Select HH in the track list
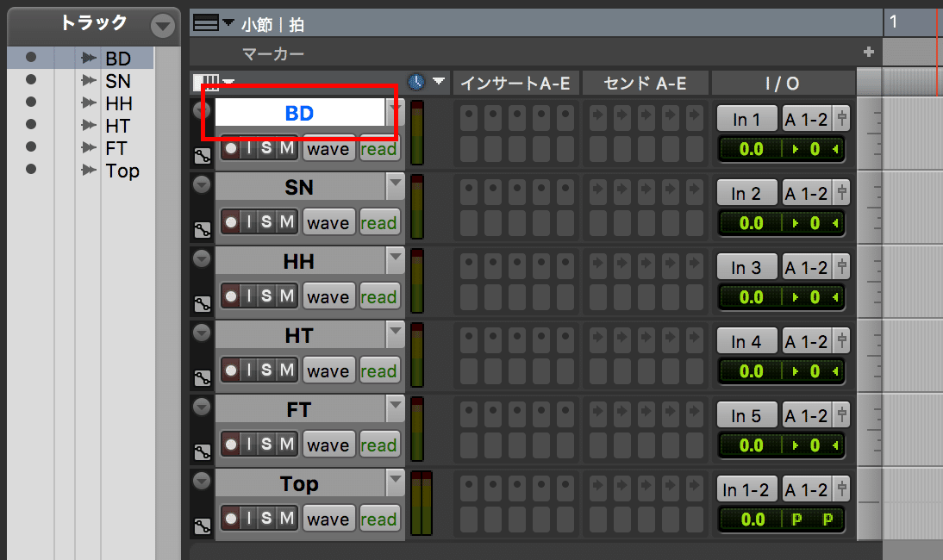 point(118,103)
